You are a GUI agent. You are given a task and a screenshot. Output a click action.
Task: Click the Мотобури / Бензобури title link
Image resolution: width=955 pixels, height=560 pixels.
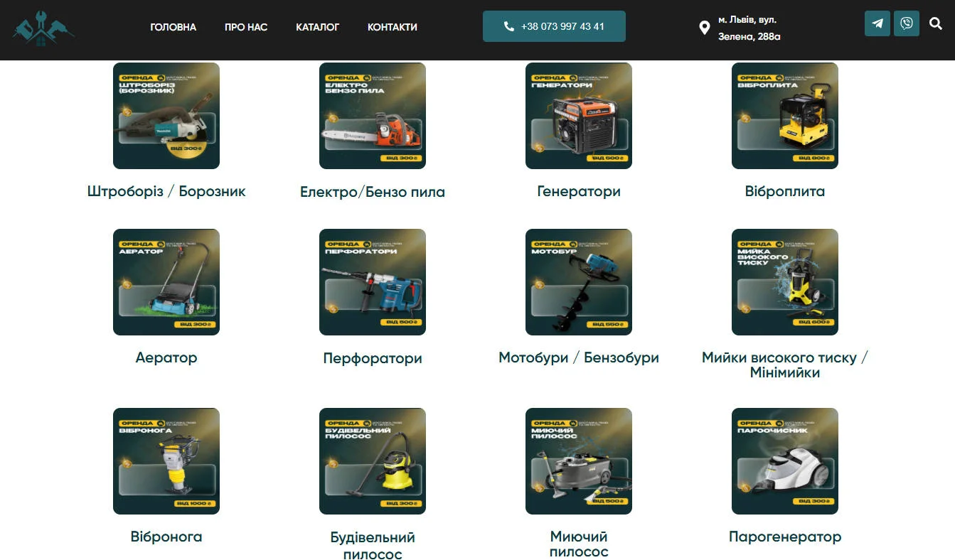(x=579, y=357)
